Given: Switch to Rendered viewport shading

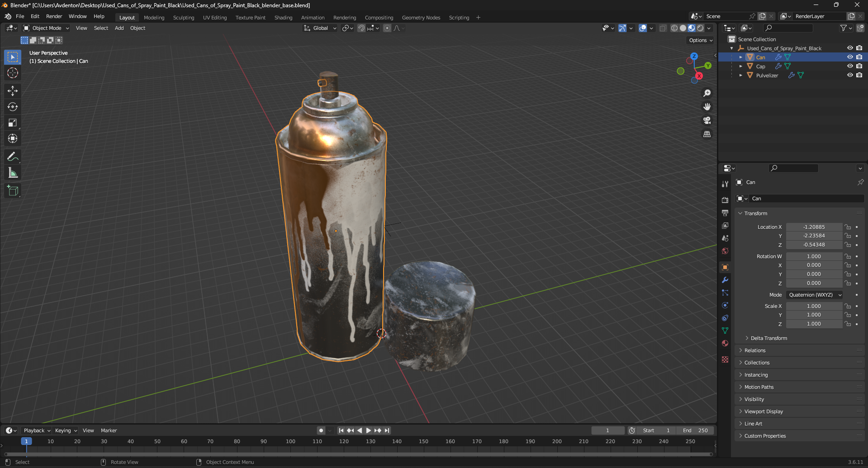Looking at the screenshot, I should tap(700, 28).
